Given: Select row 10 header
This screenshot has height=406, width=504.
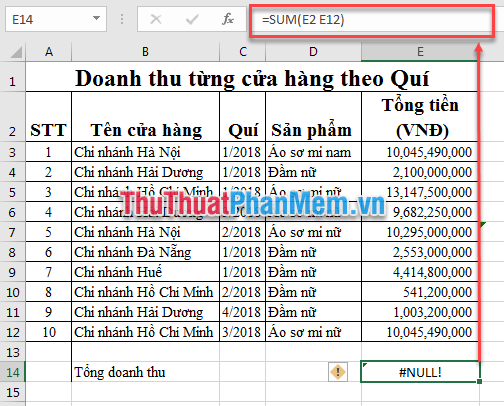Looking at the screenshot, I should coord(13,292).
